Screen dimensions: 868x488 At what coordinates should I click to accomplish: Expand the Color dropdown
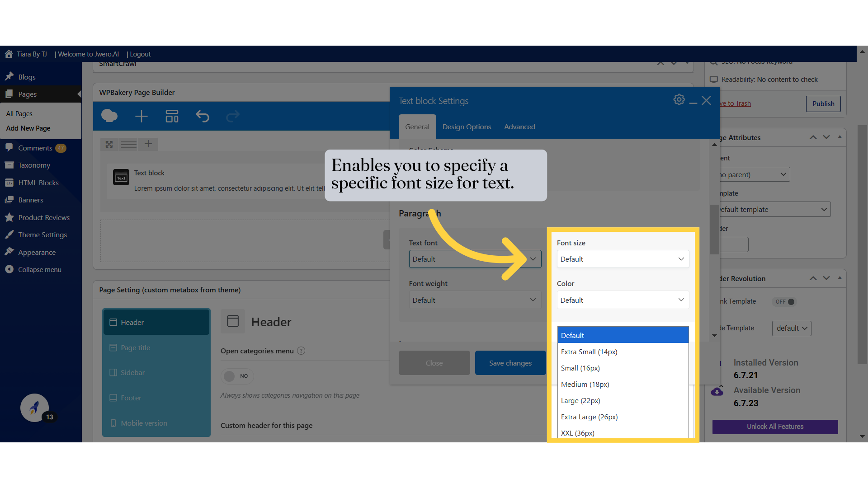tap(623, 300)
